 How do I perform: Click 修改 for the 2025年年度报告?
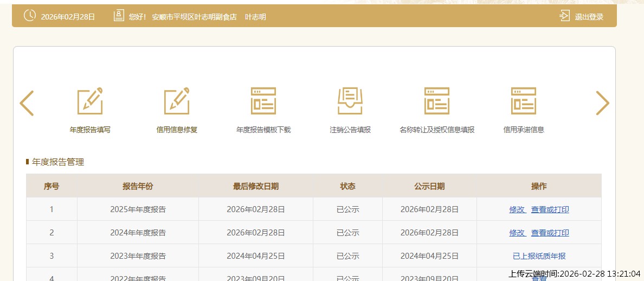[517, 209]
